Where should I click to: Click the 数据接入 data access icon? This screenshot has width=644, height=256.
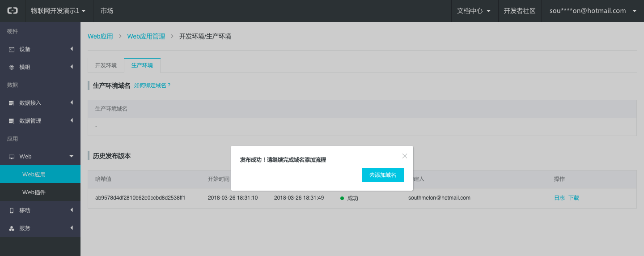[12, 103]
